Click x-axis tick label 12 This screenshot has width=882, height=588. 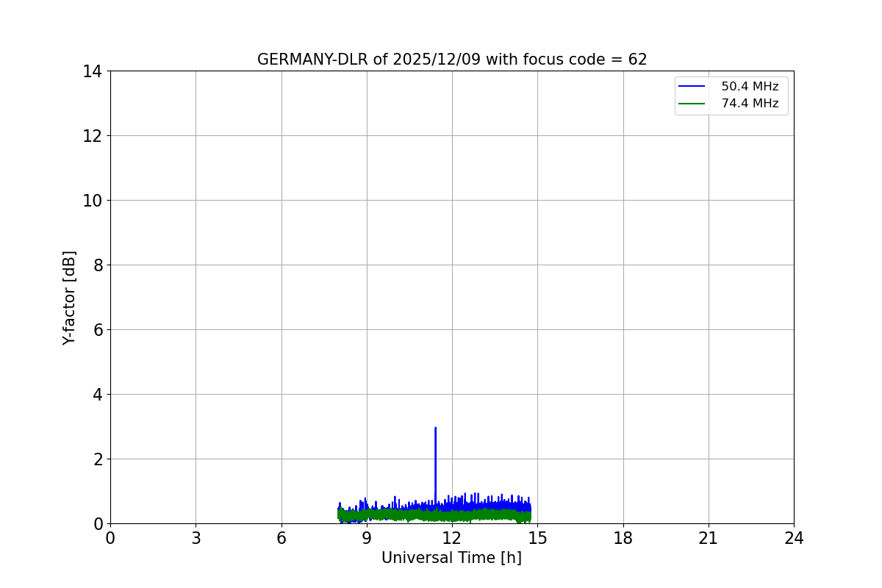[452, 538]
